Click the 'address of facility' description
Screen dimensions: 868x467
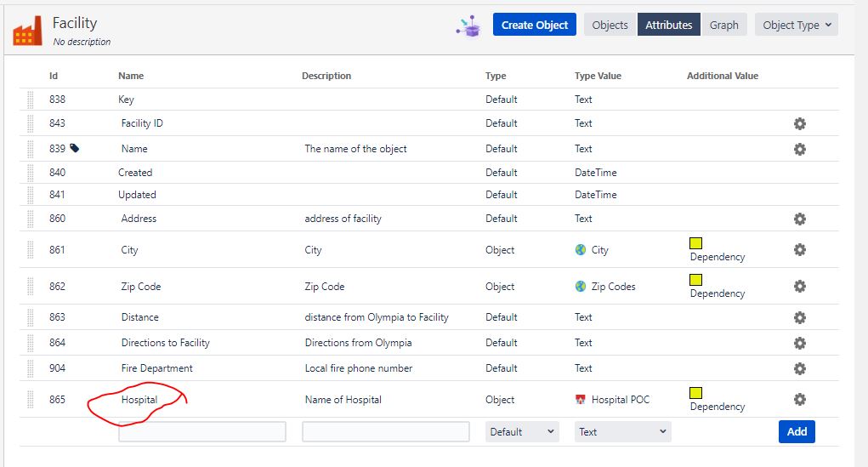coord(343,219)
